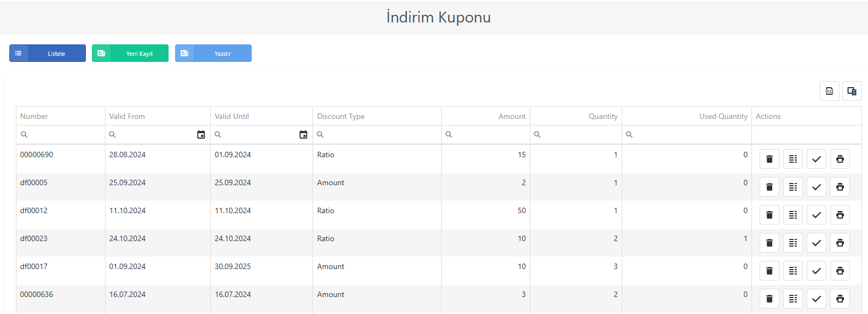Open Valid From filter search options

point(112,135)
